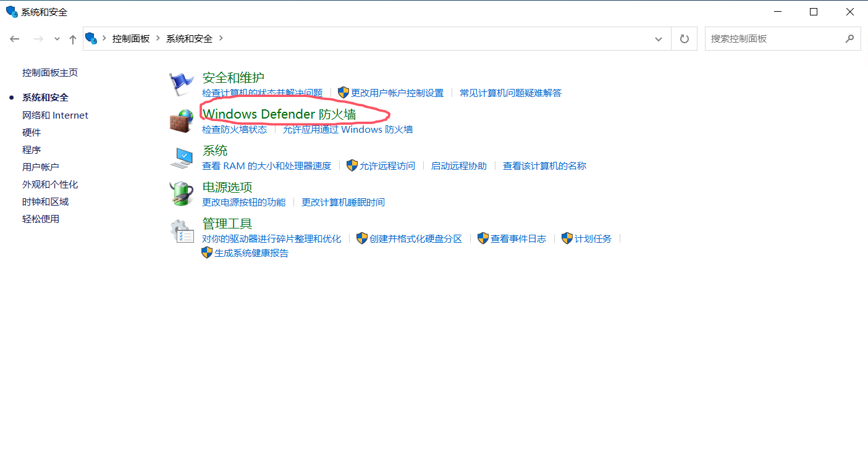868x457 pixels.
Task: Click the System computer monitor icon
Action: click(x=182, y=157)
